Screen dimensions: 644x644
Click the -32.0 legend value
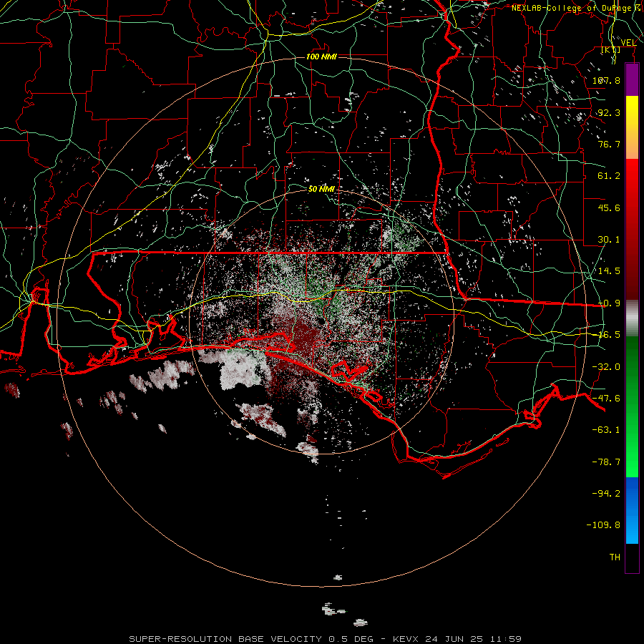(x=606, y=367)
